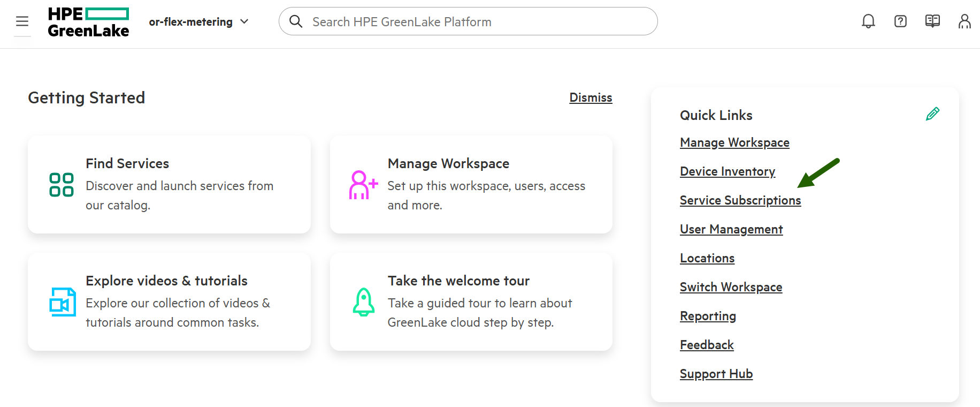Go to User Management quick link
The width and height of the screenshot is (980, 407).
[x=731, y=229]
